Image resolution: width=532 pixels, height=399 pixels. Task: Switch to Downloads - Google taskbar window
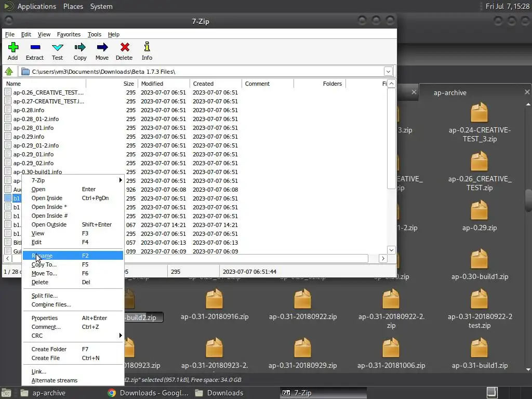[x=148, y=393]
